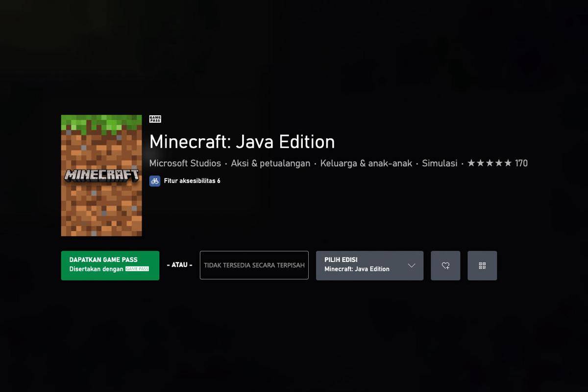Select Microsoft Studios publisher link
The width and height of the screenshot is (588, 392).
point(185,163)
